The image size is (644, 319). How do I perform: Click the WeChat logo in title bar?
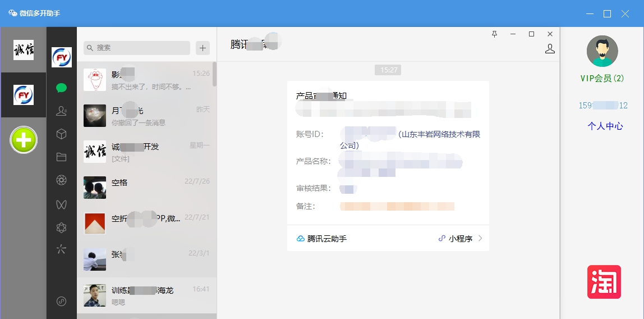coord(13,13)
